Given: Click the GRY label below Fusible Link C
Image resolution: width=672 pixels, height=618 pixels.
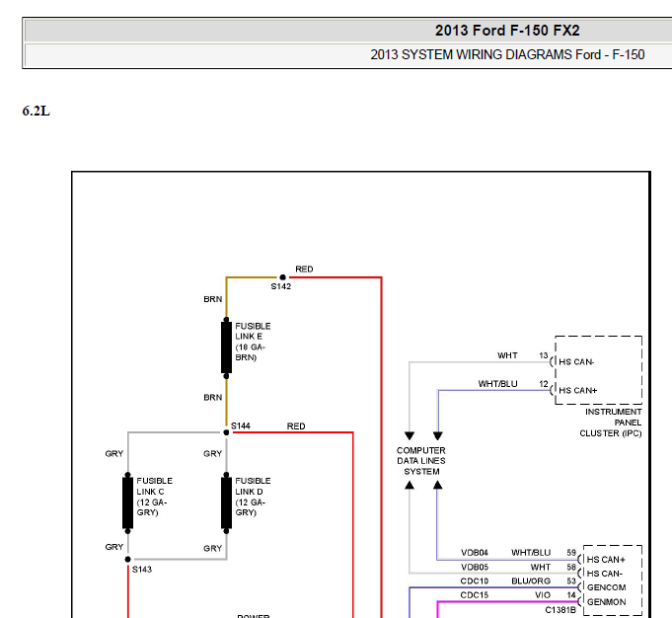Looking at the screenshot, I should point(114,547).
